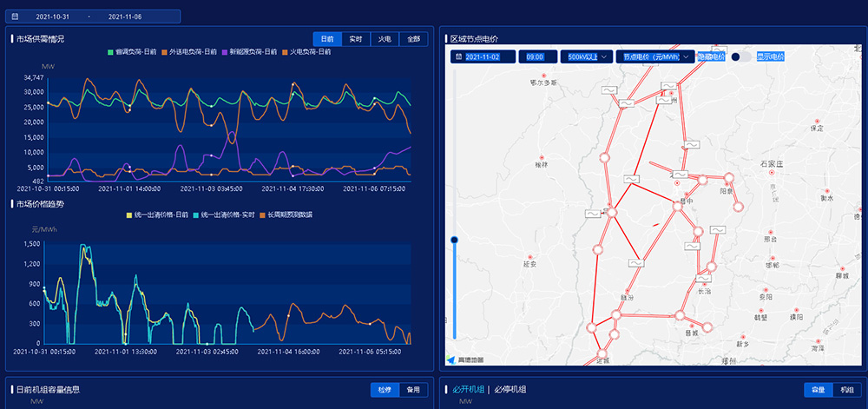Screen dimensions: 868x409
Task: Click the 菏泽 city marker on the map
Action: (x=817, y=341)
